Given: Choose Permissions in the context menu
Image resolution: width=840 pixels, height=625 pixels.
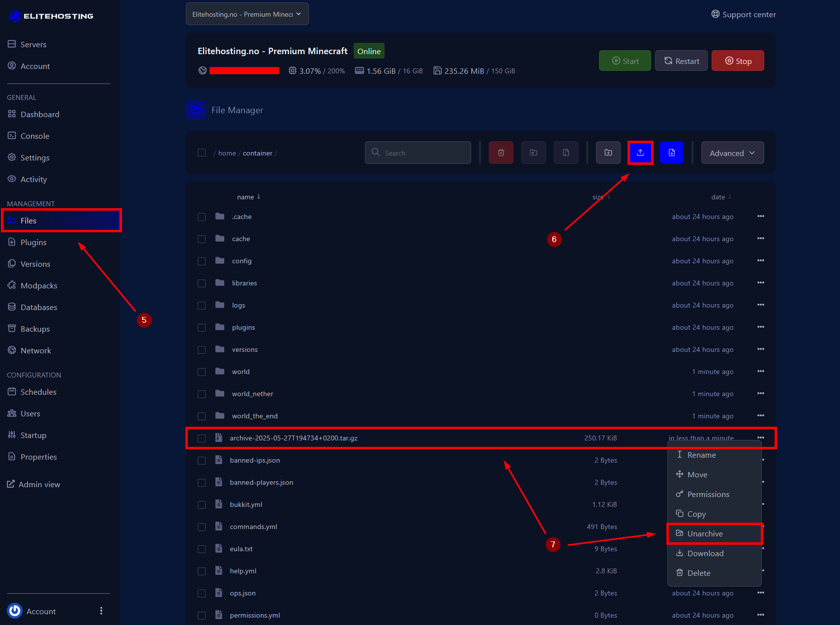Looking at the screenshot, I should point(714,494).
